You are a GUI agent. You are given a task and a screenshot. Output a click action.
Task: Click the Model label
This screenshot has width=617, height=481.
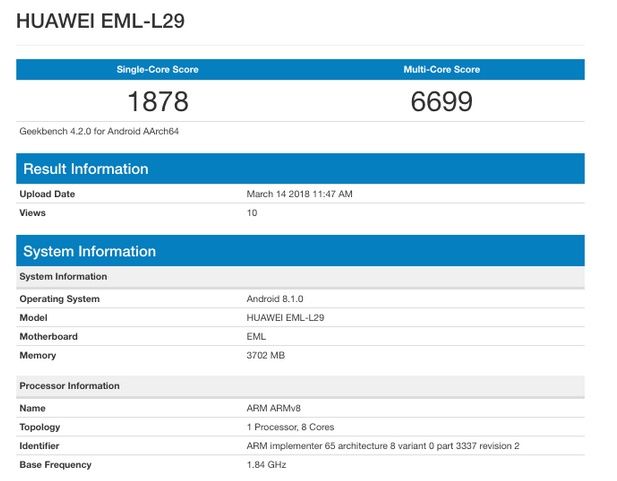[x=33, y=318]
